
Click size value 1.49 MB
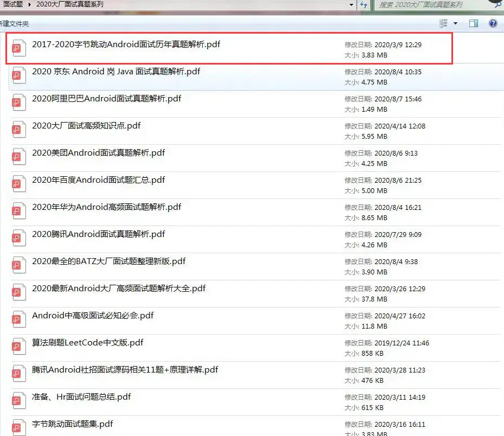[374, 110]
